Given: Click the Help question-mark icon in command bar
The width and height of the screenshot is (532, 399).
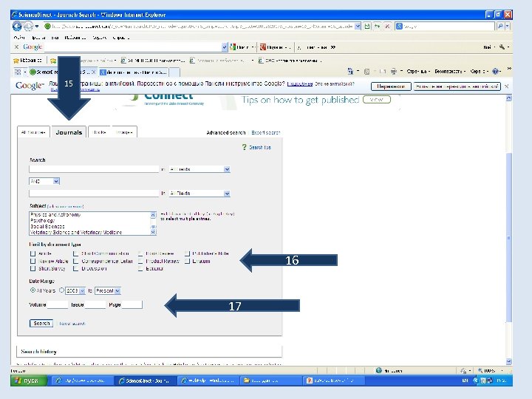Looking at the screenshot, I should coord(495,71).
